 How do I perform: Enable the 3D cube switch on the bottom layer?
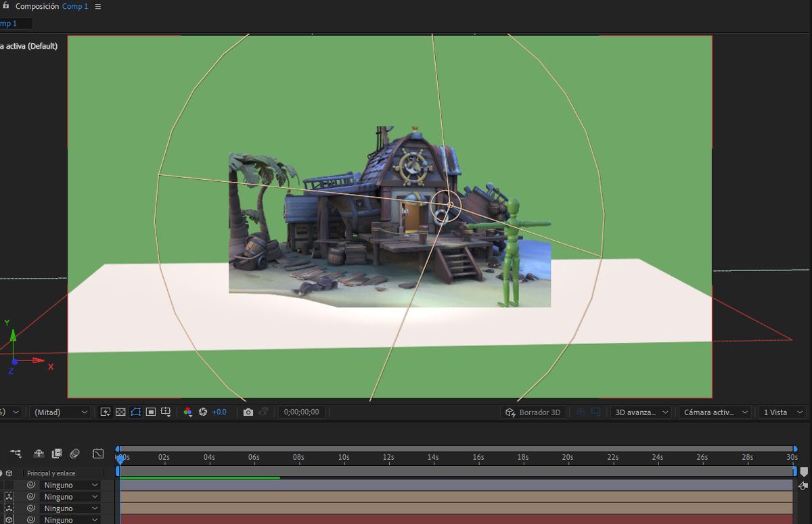click(x=9, y=519)
